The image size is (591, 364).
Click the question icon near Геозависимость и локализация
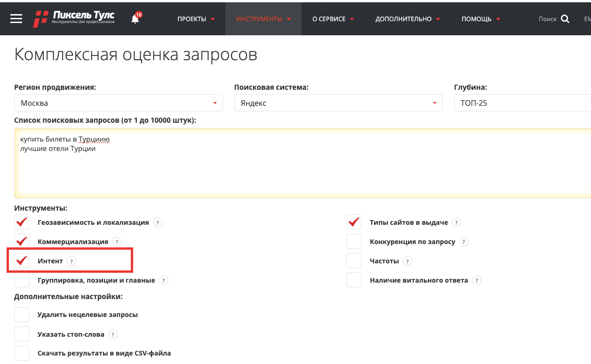coord(157,222)
